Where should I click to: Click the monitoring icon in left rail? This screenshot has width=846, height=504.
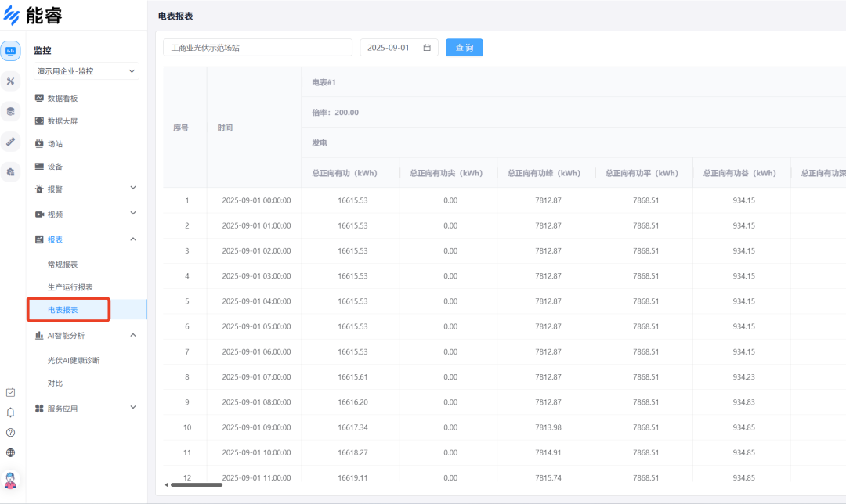coord(11,51)
